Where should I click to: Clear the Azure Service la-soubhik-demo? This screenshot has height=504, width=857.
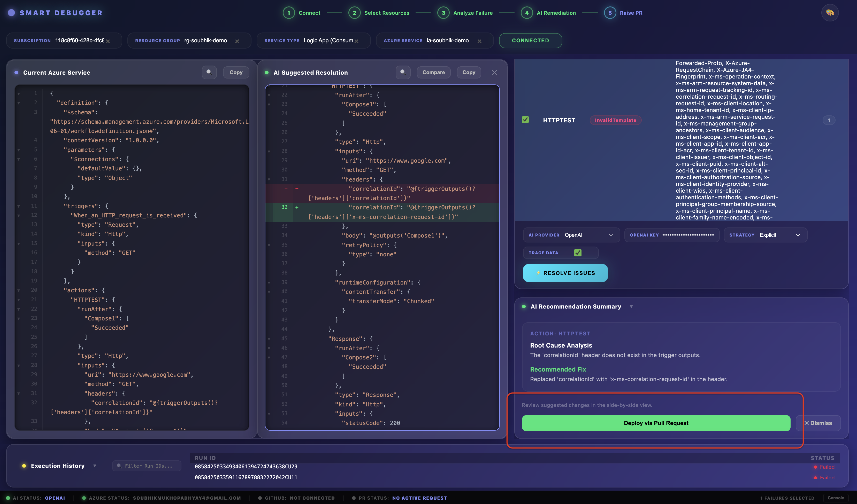pyautogui.click(x=479, y=41)
